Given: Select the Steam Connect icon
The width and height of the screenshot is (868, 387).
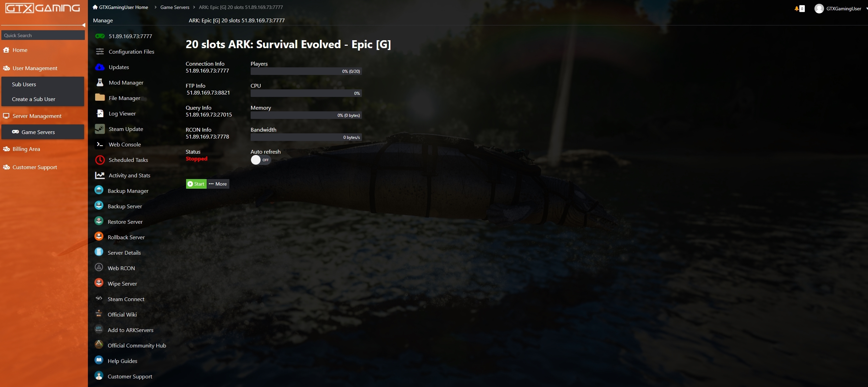Looking at the screenshot, I should pos(99,298).
